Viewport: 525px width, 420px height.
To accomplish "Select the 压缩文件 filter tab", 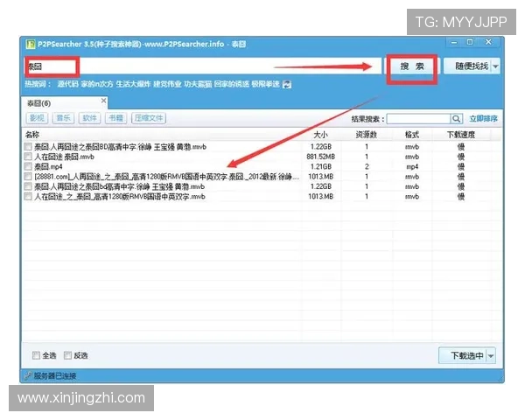I will [147, 118].
